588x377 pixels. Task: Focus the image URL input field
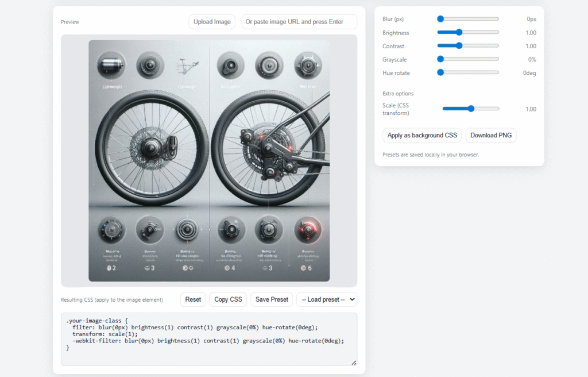click(x=299, y=21)
